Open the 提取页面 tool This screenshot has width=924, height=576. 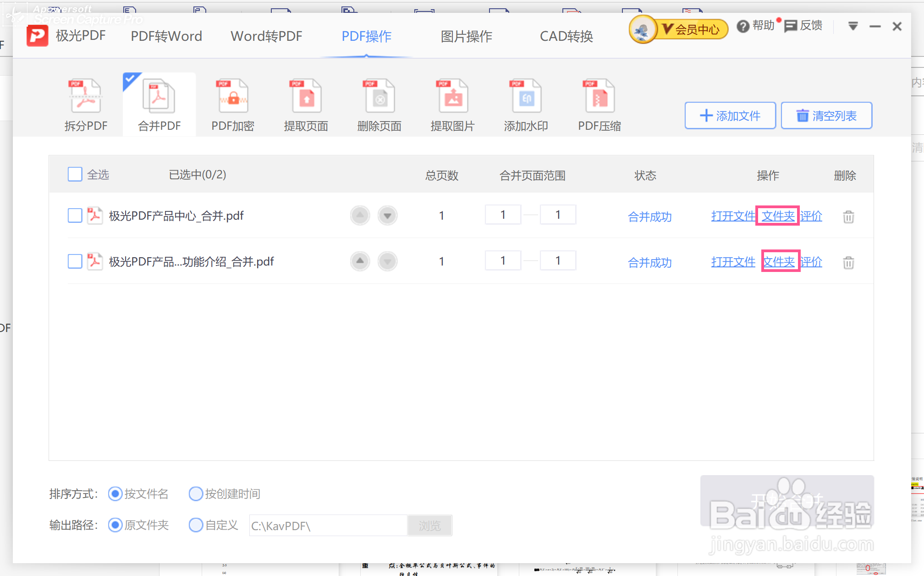(306, 105)
